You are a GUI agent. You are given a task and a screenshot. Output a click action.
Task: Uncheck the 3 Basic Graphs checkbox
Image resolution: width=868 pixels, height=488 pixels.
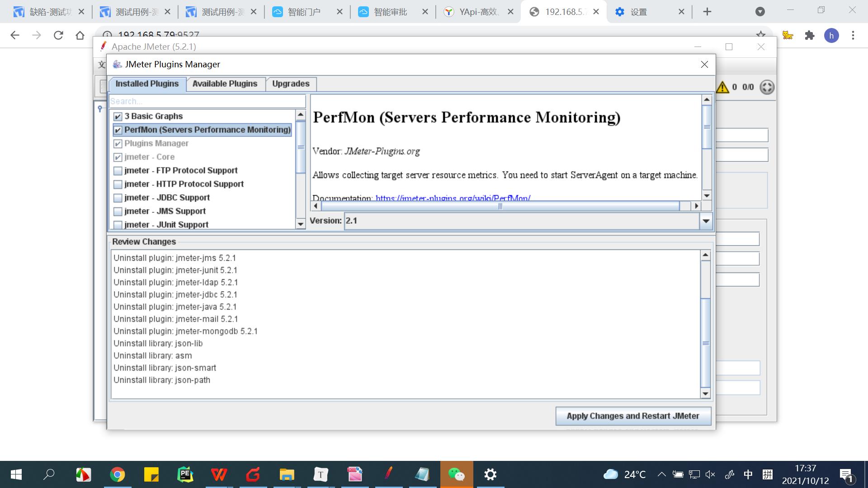click(118, 117)
